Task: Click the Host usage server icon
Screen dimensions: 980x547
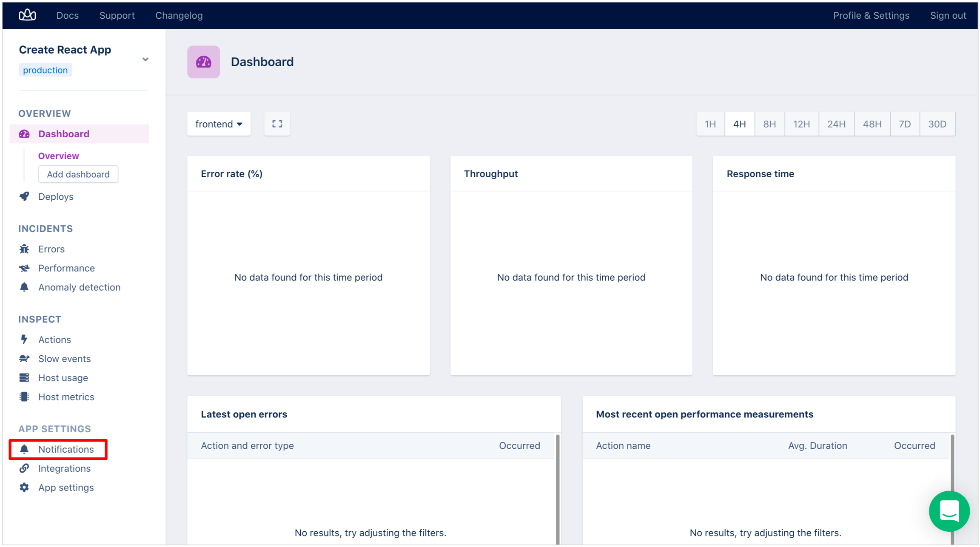Action: coord(24,378)
